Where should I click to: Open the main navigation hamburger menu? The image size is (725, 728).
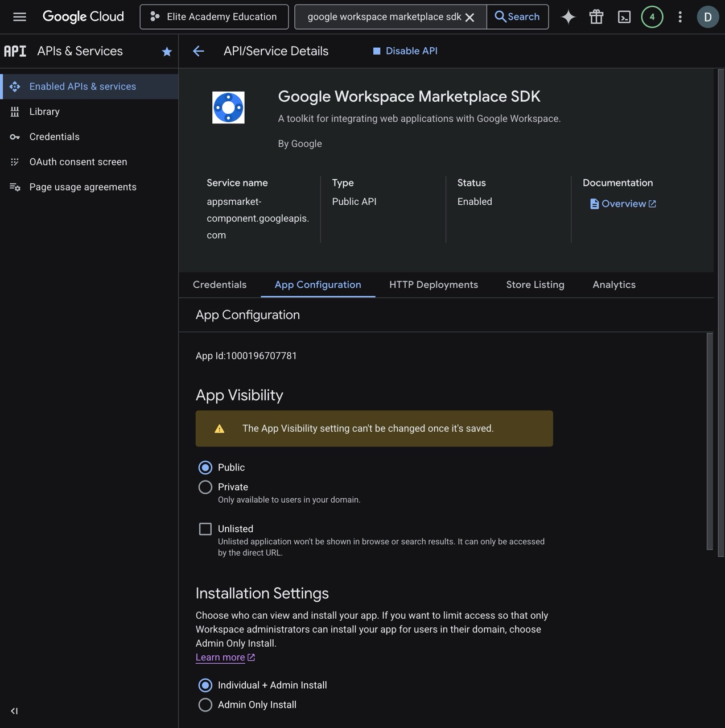click(x=19, y=17)
